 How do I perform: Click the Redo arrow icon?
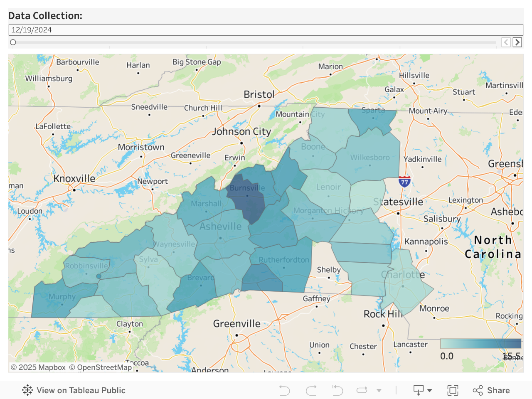point(311,390)
